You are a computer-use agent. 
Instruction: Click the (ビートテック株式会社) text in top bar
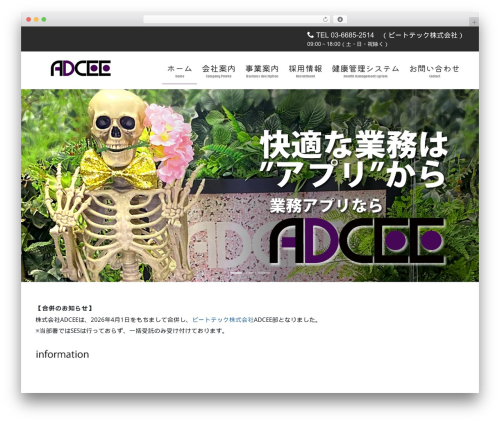click(x=423, y=35)
